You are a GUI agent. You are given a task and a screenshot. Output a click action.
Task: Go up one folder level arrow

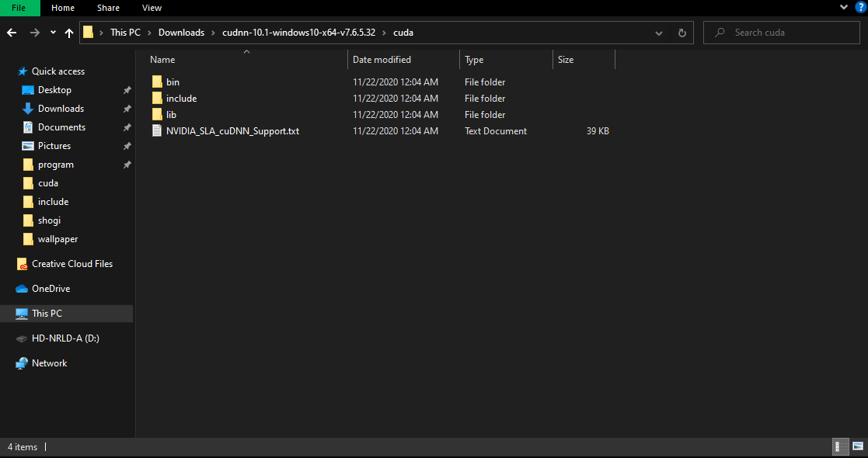pyautogui.click(x=69, y=33)
